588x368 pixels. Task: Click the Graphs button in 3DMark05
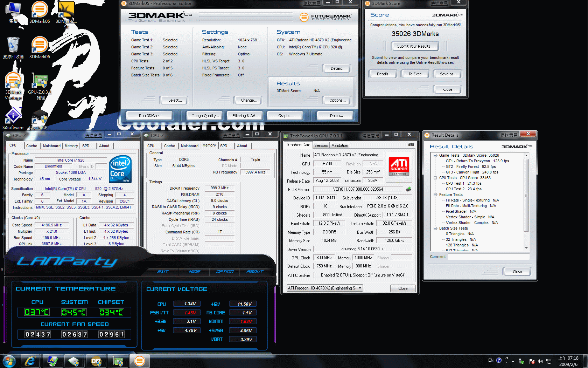tap(286, 116)
